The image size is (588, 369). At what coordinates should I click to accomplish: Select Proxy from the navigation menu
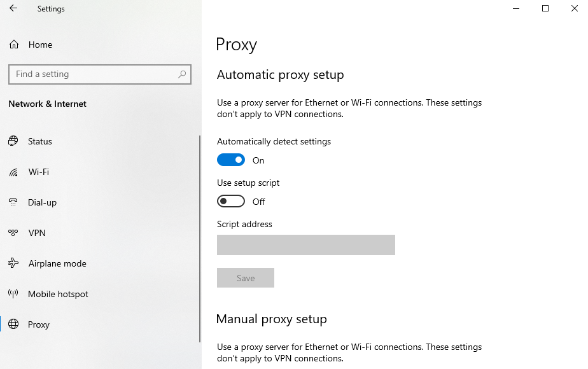point(39,324)
